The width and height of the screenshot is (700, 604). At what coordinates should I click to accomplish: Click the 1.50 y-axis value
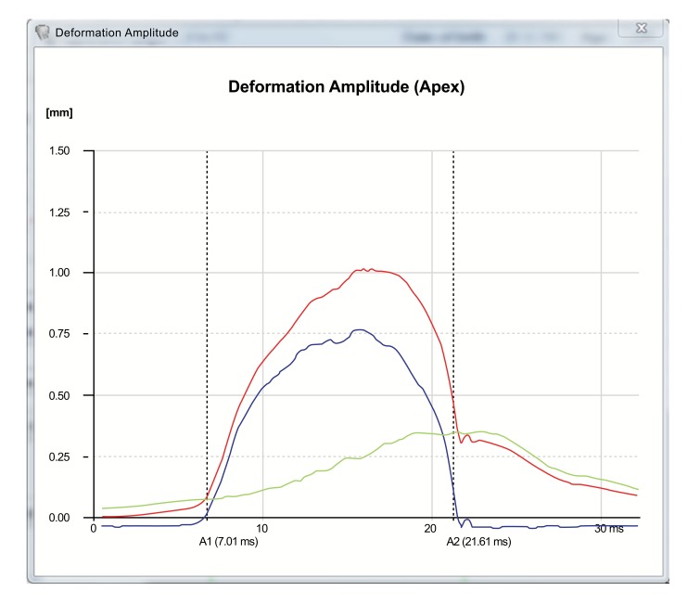coord(59,151)
